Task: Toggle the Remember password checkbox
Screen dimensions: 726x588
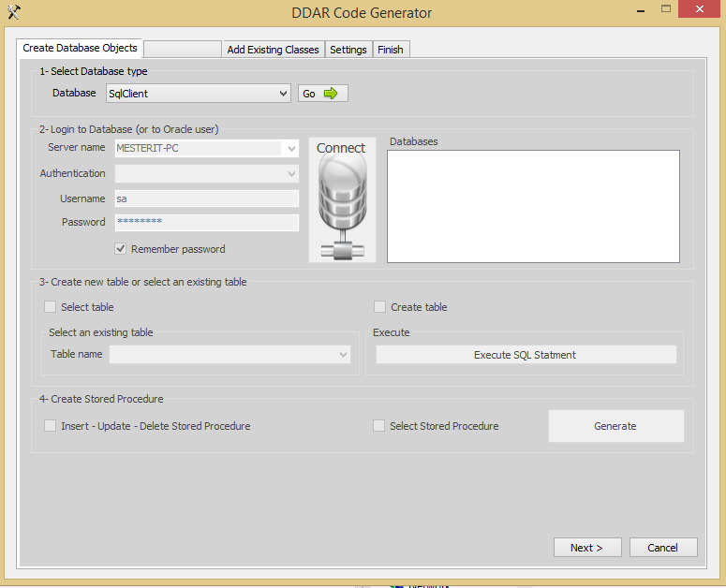Action: 120,249
